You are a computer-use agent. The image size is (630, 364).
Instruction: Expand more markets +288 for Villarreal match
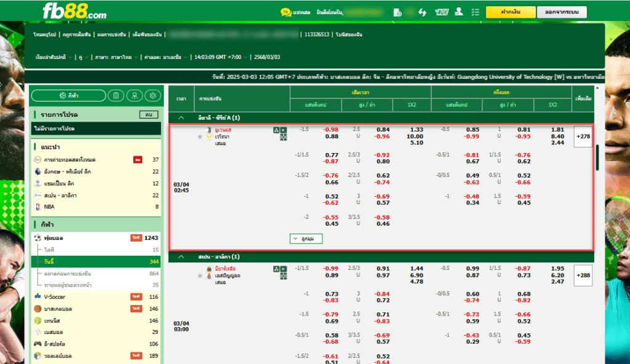click(583, 275)
